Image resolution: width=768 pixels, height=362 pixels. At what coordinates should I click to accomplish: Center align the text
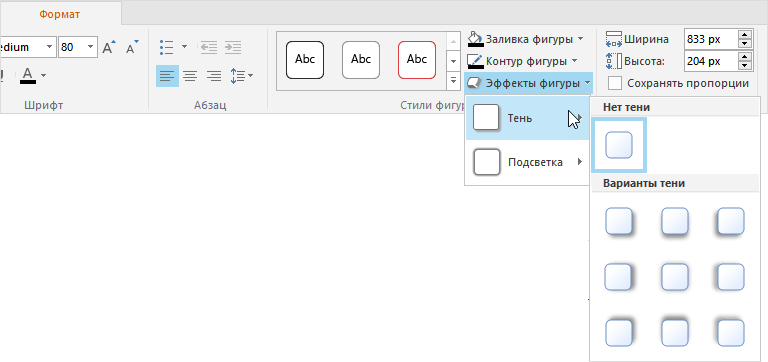tap(190, 76)
